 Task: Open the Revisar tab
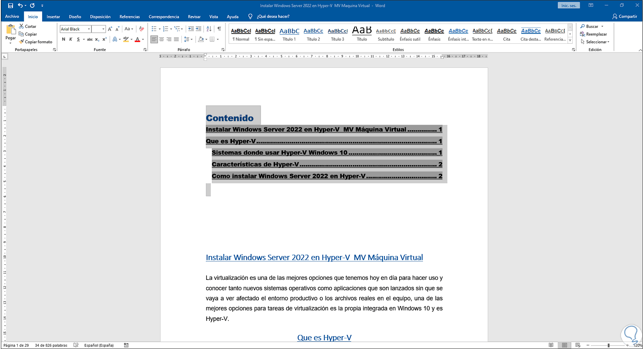pos(194,17)
